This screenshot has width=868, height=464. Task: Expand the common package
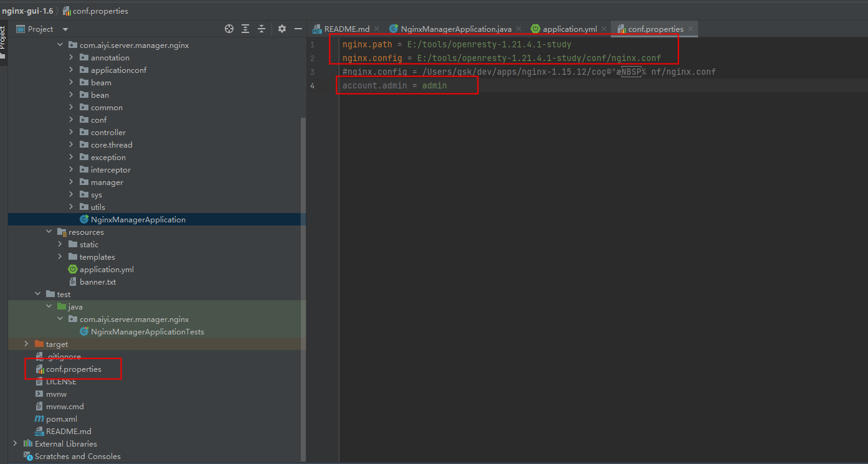(72, 107)
